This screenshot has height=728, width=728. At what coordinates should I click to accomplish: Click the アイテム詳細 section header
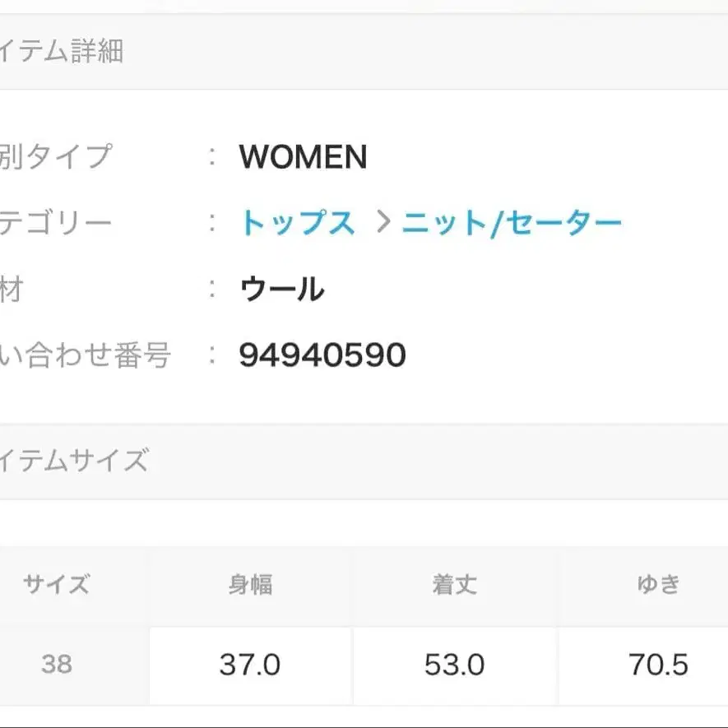(x=62, y=51)
